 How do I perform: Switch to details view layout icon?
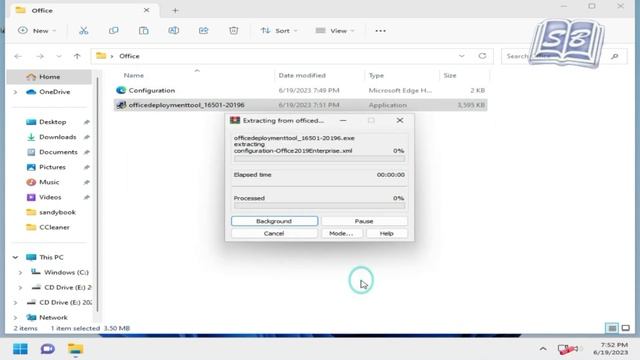tap(611, 328)
